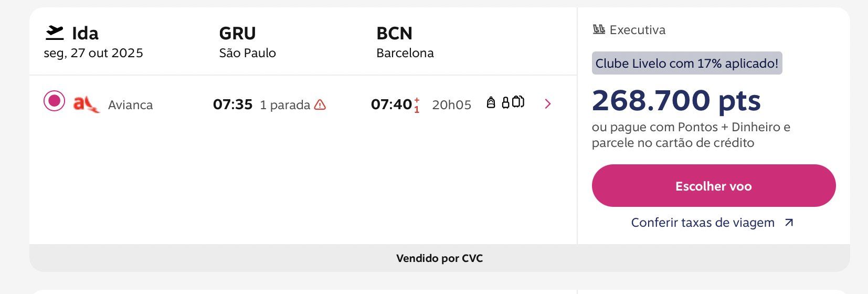Click the 1 parada stopover text
The width and height of the screenshot is (868, 294).
coord(285,105)
